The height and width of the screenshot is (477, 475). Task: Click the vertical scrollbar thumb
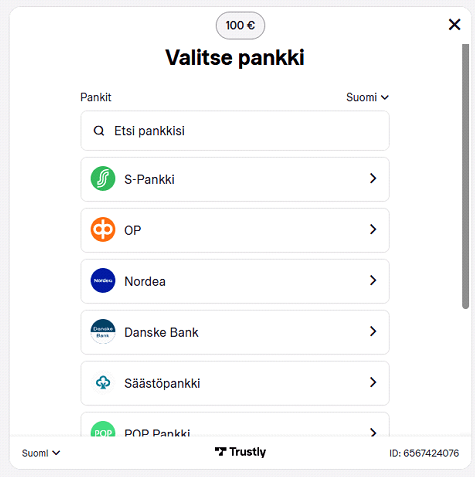[x=465, y=176]
